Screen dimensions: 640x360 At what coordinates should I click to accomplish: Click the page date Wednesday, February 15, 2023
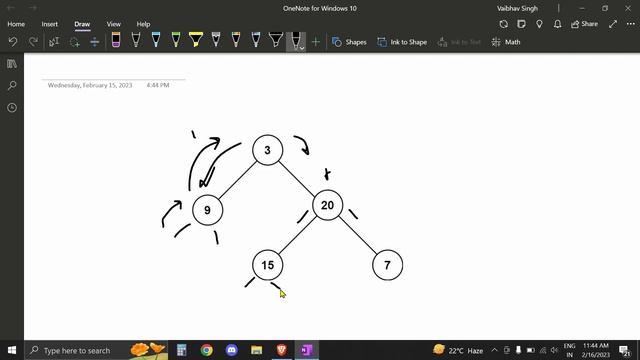pyautogui.click(x=90, y=85)
